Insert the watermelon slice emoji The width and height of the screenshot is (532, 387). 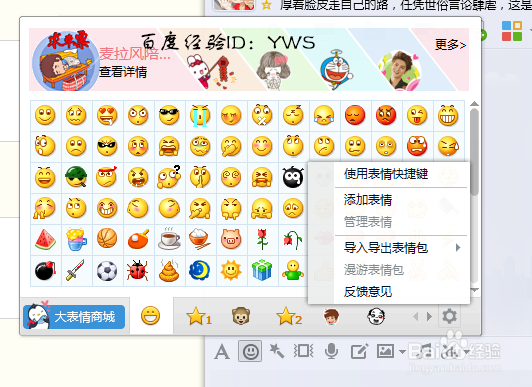click(45, 239)
